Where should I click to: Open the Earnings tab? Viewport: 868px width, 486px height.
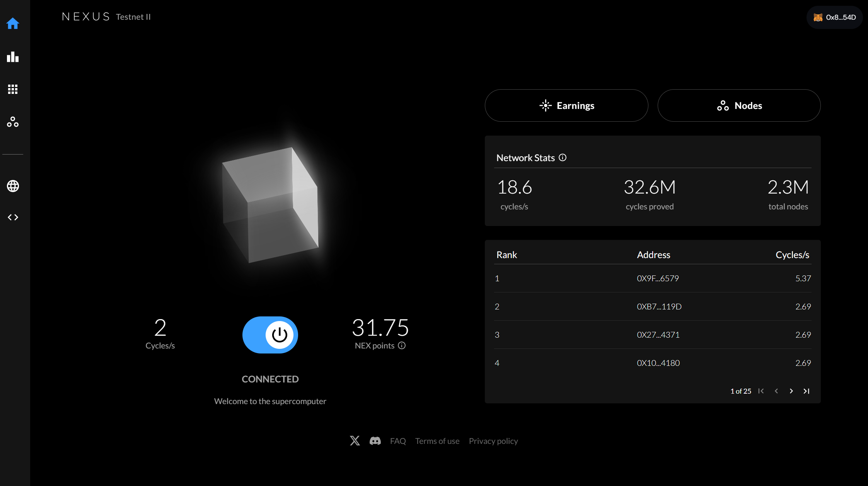pos(566,105)
